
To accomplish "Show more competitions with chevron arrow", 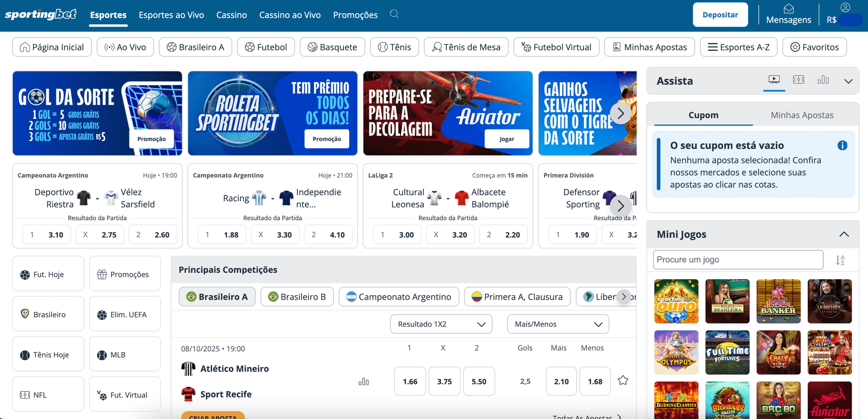I will [x=624, y=297].
